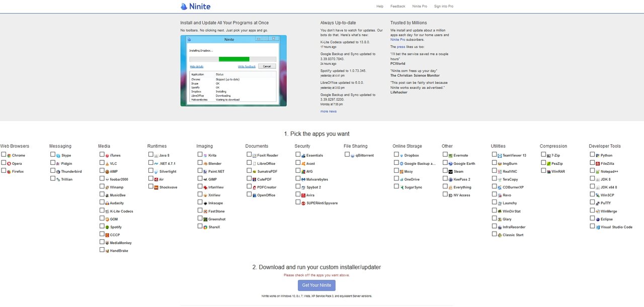Select the OneDrive checkbox
The width and height of the screenshot is (644, 307).
pyautogui.click(x=396, y=179)
